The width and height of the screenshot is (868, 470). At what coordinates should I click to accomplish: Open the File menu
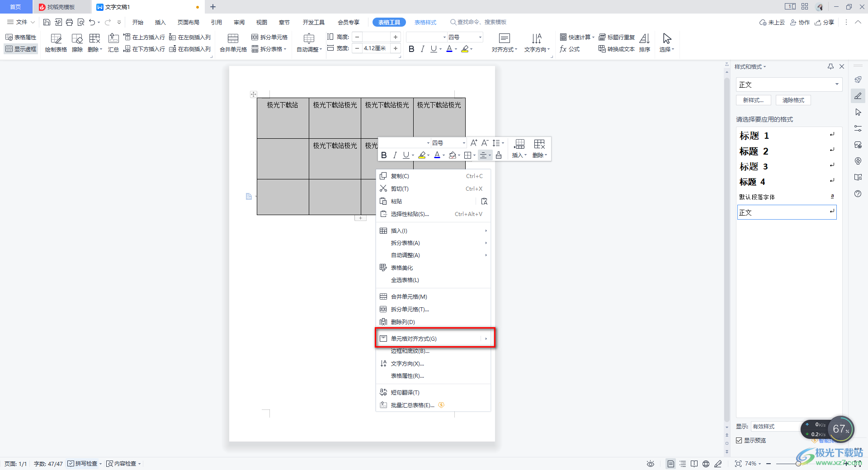[21, 22]
